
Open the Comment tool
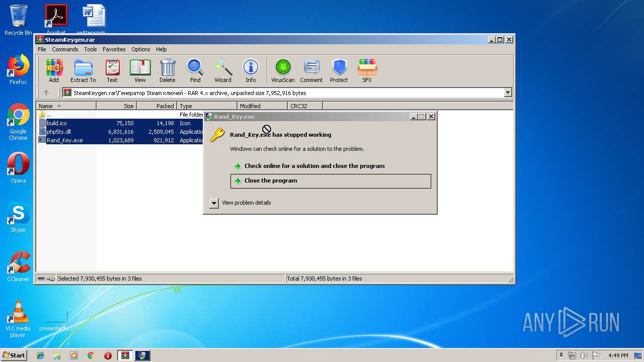click(311, 71)
